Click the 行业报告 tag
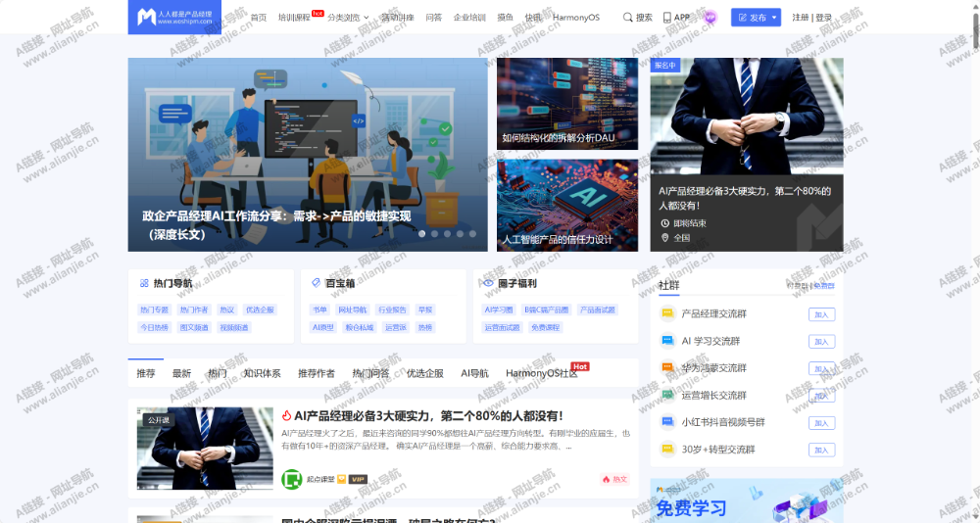The width and height of the screenshot is (980, 523). [393, 309]
